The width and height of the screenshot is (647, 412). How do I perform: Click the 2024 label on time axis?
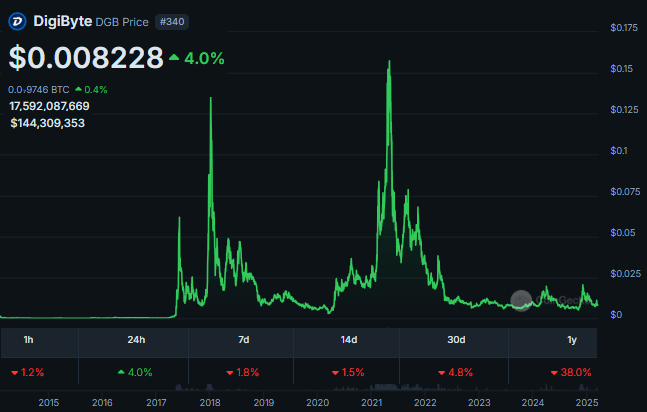tap(533, 403)
